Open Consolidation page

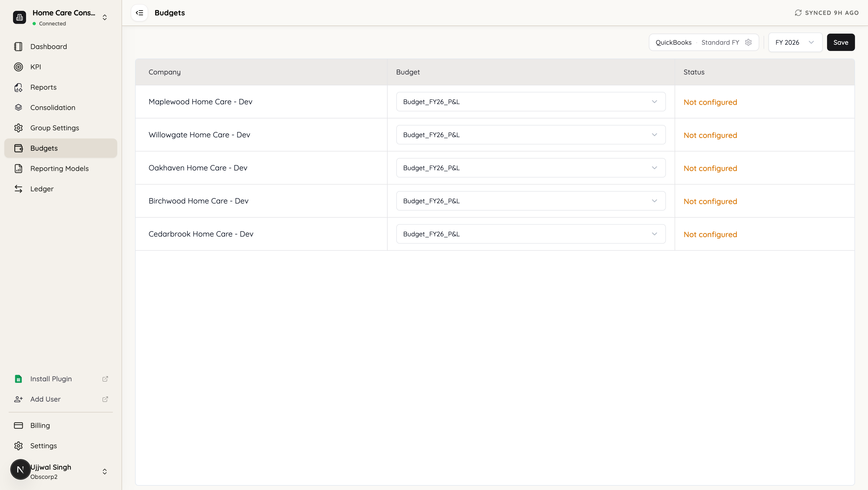click(61, 107)
